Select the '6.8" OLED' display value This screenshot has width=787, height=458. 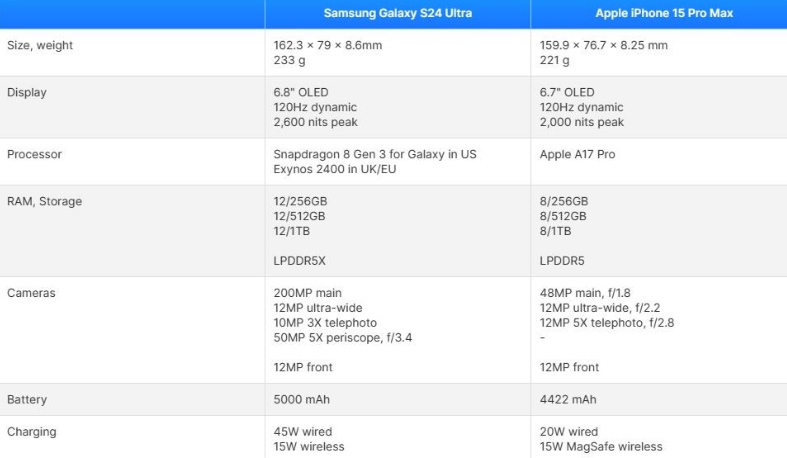(301, 92)
